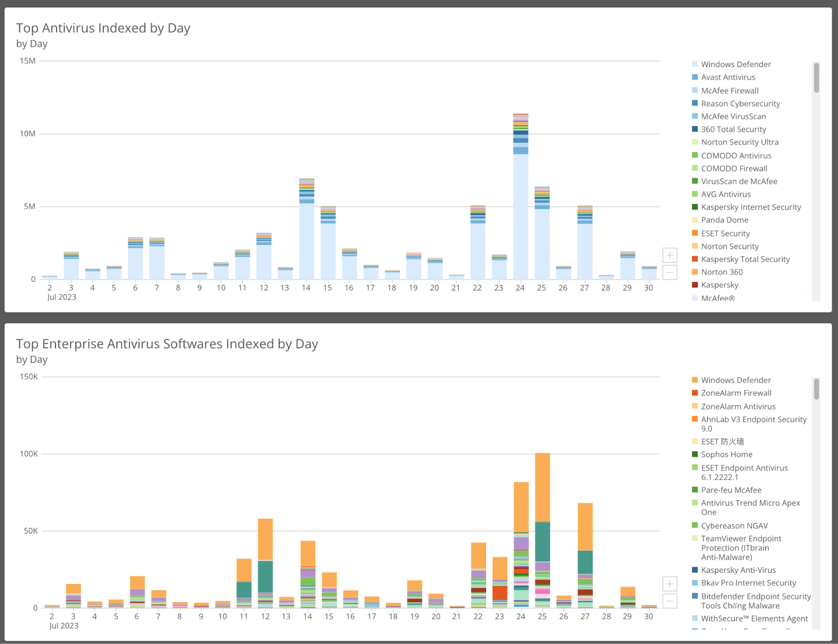Select Bitdefender Endpoint Security Tools entry
This screenshot has width=838, height=644.
tap(751, 601)
